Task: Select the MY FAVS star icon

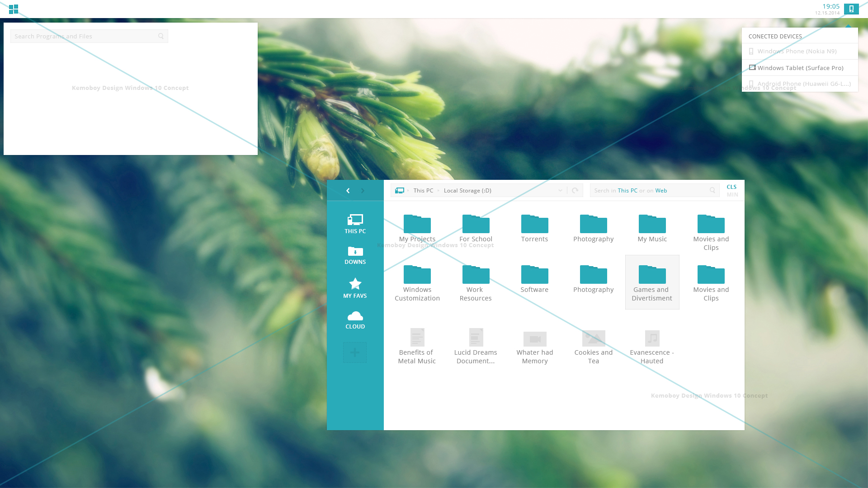Action: [355, 284]
